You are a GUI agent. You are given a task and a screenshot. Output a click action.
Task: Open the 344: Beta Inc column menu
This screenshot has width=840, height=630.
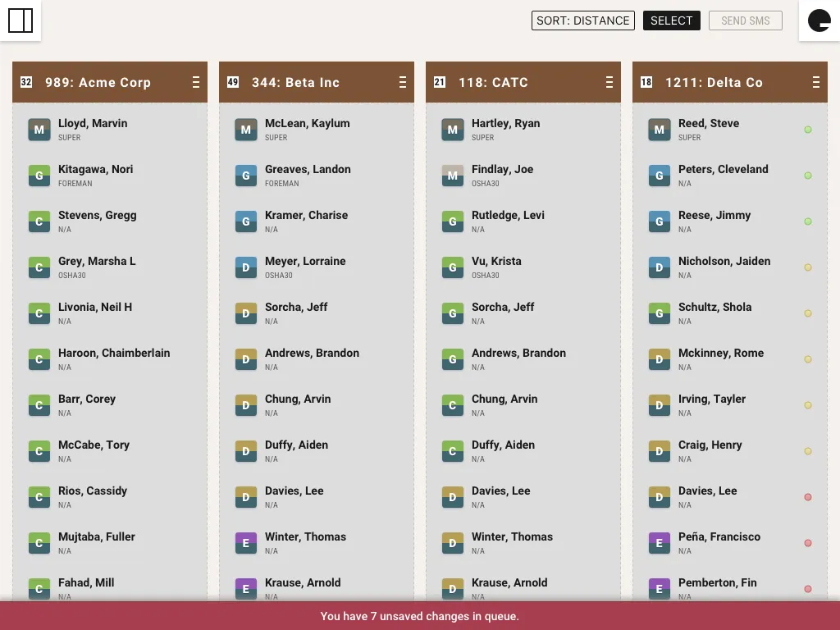[x=403, y=82]
